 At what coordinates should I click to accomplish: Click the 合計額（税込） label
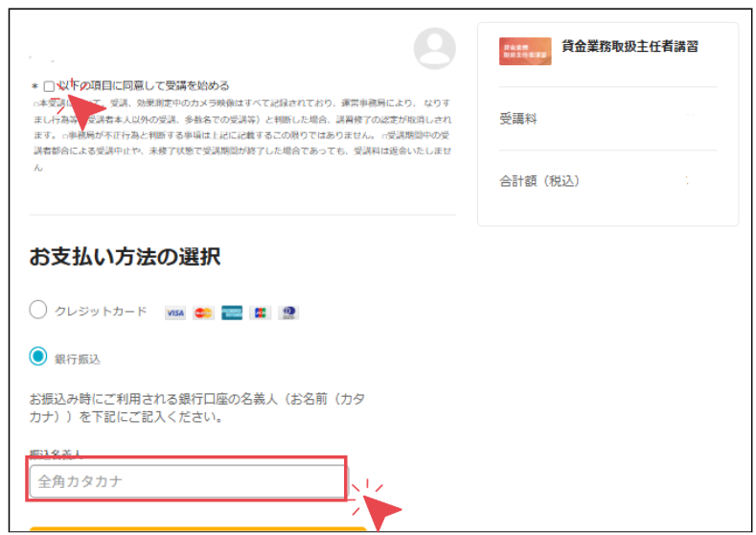[x=539, y=181]
